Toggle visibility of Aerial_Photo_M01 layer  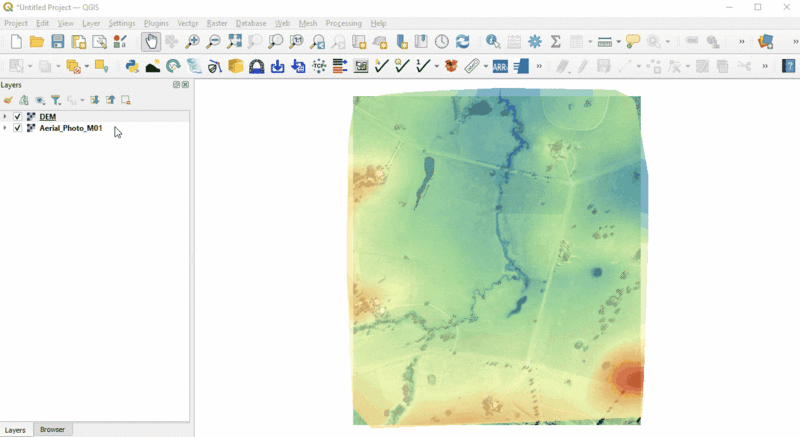click(18, 128)
